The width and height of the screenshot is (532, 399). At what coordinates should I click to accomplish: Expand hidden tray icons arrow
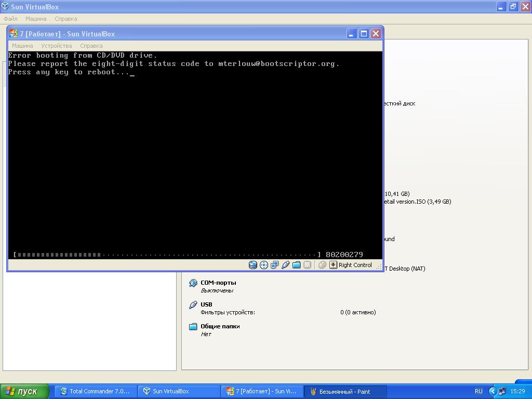[493, 391]
